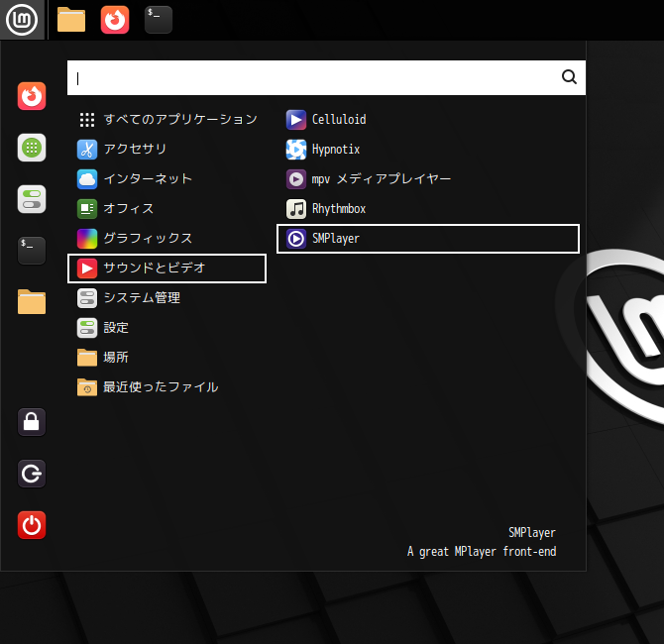This screenshot has height=644, width=664.
Task: Select the インターネット category
Action: 166,178
